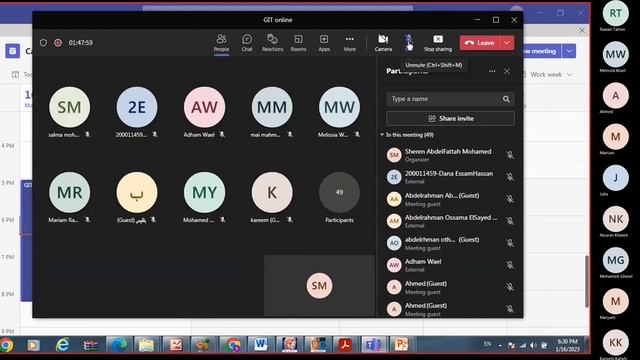Click Stop sharing
Viewport: 640px width, 360px height.
pos(438,43)
